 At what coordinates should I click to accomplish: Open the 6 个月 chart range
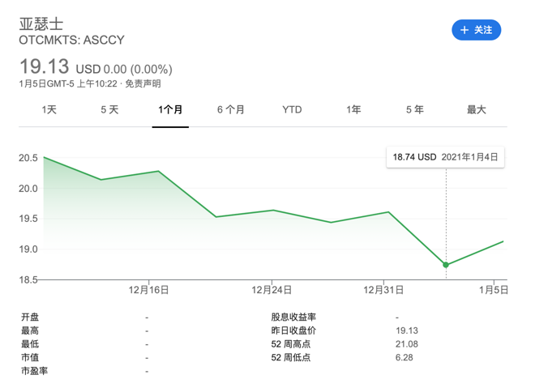[x=231, y=109]
